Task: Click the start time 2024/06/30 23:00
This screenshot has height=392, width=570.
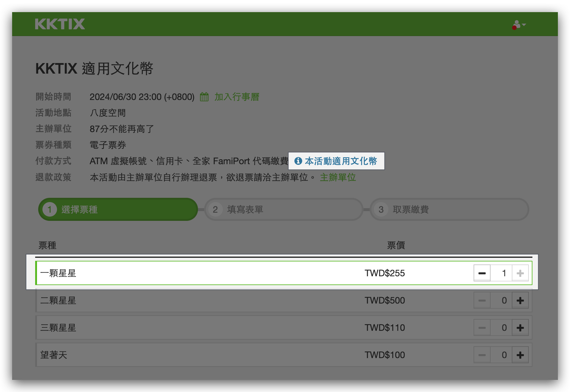Action: coord(126,97)
